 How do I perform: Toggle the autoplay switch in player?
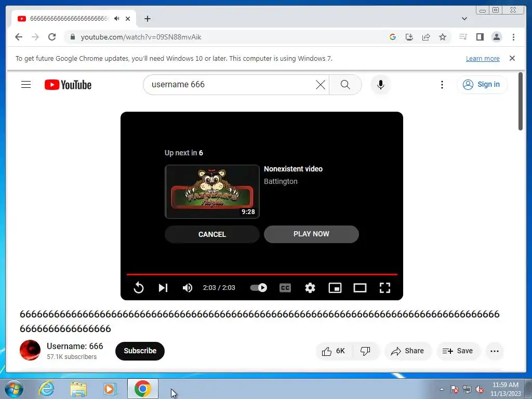pyautogui.click(x=259, y=288)
